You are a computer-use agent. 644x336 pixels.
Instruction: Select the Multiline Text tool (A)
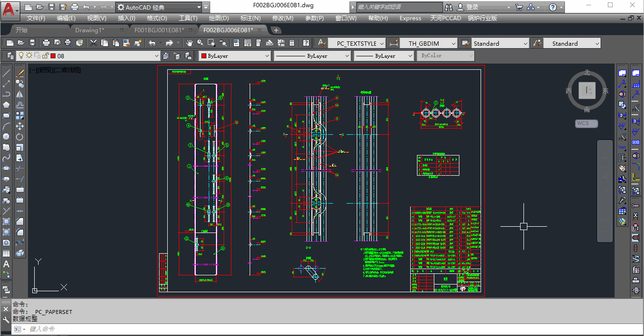[6, 264]
